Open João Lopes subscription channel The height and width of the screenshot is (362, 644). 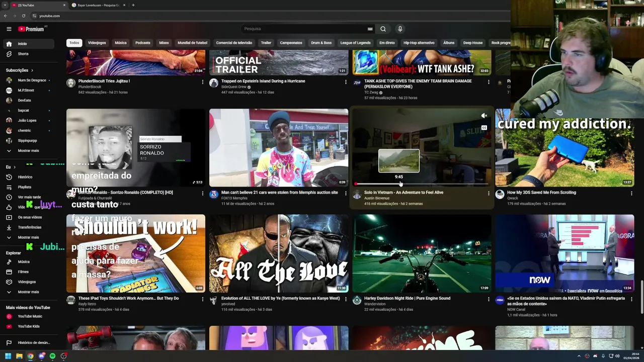click(28, 121)
